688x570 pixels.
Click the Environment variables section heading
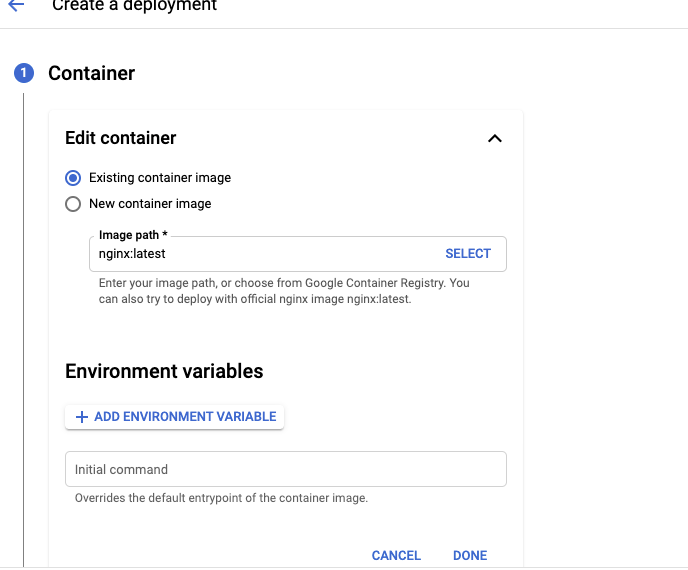(164, 371)
